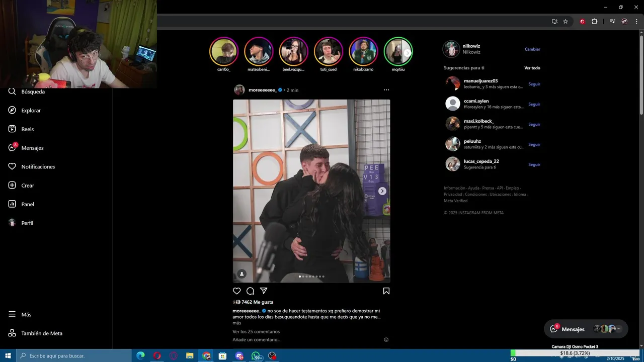Follow maxi.kolbeck_ with Seguir
The width and height of the screenshot is (644, 362).
point(534,124)
